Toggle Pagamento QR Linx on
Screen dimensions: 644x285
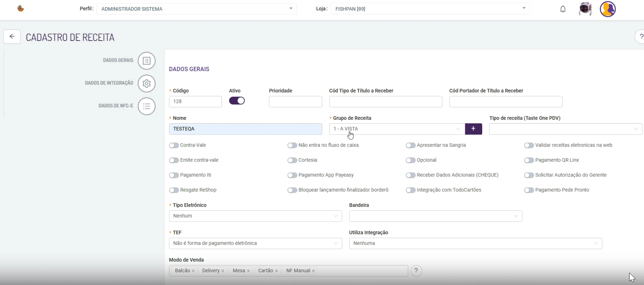529,160
